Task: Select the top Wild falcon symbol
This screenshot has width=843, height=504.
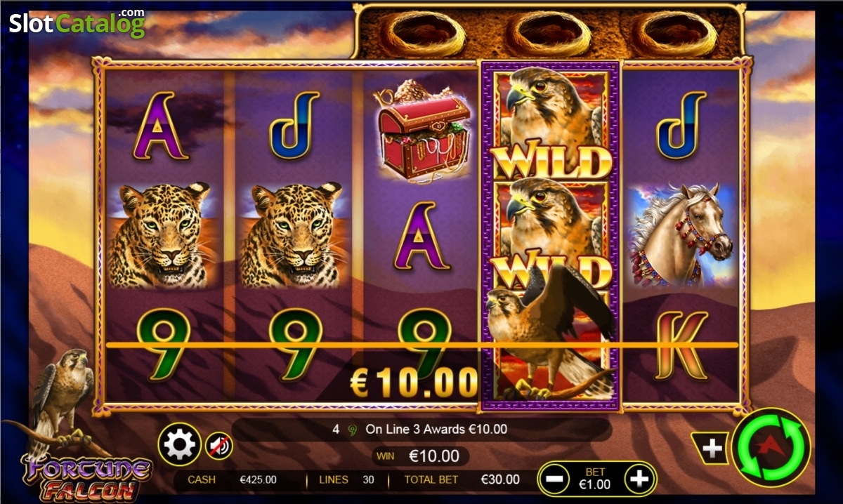Action: click(x=549, y=124)
